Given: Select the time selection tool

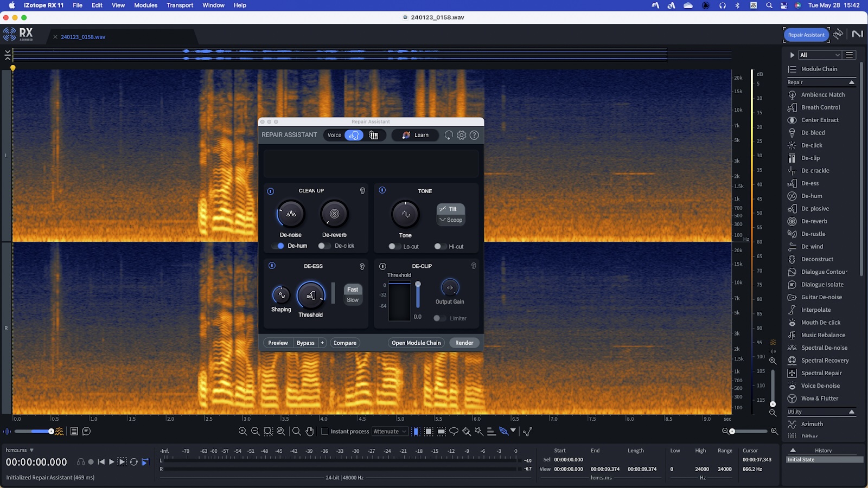Looking at the screenshot, I should point(416,432).
